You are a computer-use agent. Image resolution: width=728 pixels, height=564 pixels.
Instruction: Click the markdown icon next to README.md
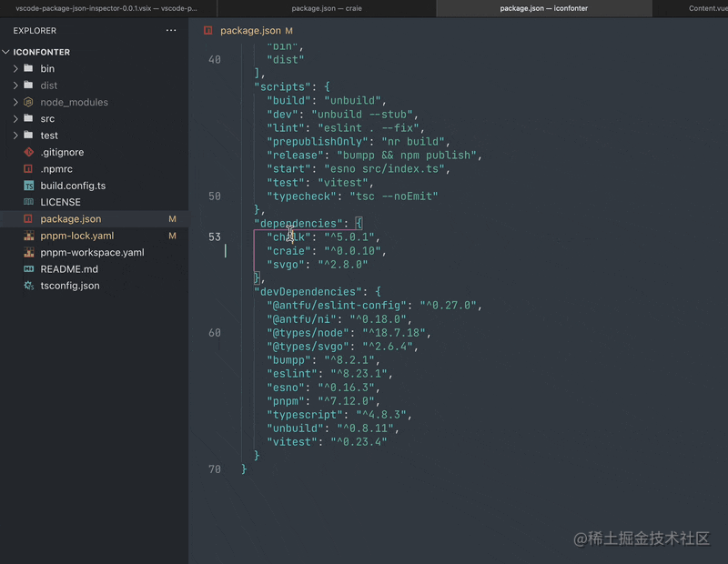coord(28,268)
